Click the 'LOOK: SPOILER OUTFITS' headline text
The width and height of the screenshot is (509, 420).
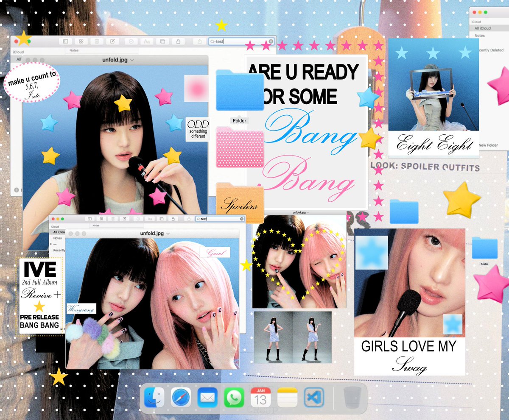[425, 167]
